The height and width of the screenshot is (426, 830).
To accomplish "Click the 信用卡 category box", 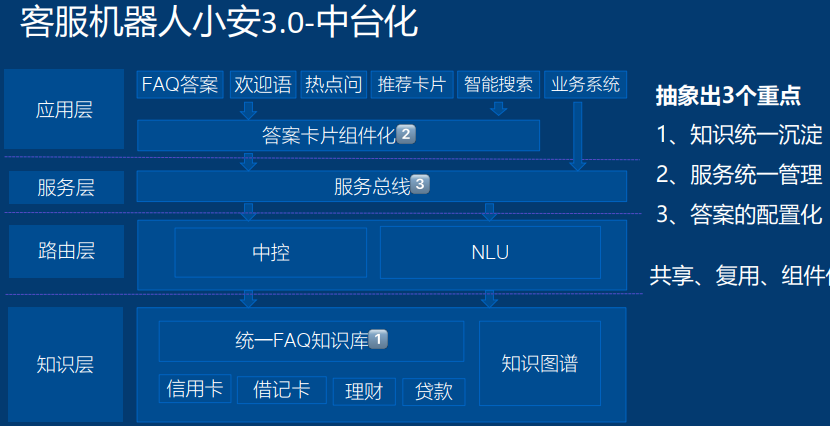I will click(x=195, y=388).
